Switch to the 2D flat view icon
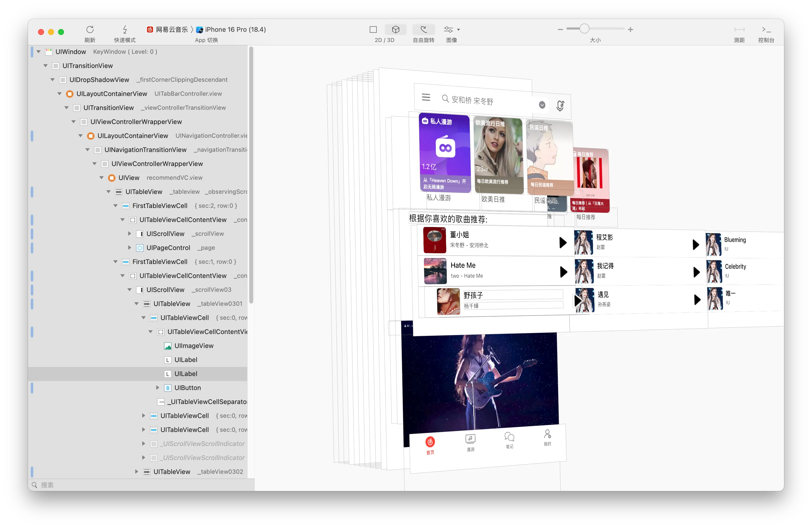The image size is (812, 528). click(373, 30)
